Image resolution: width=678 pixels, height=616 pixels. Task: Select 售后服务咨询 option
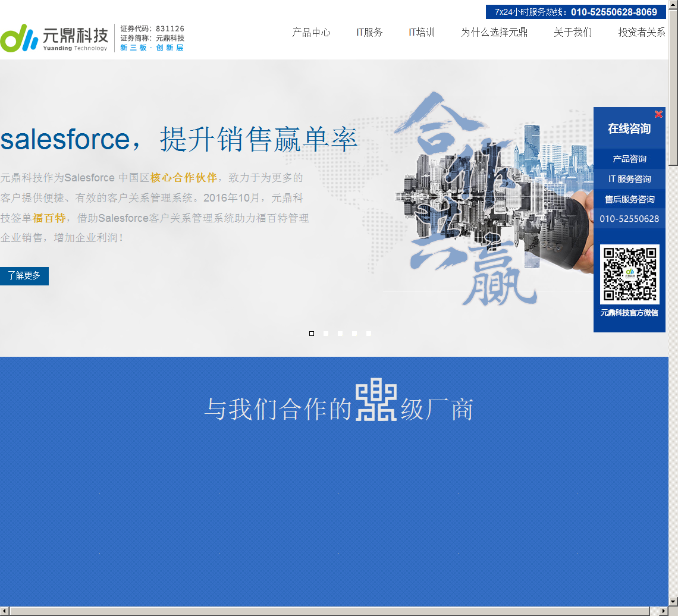629,199
